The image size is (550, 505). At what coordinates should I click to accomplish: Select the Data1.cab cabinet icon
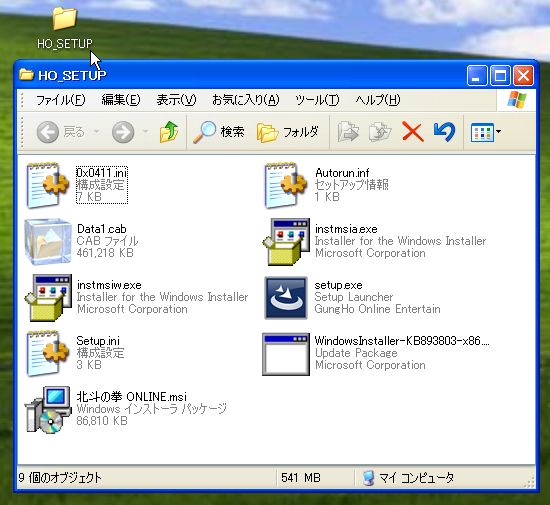48,241
